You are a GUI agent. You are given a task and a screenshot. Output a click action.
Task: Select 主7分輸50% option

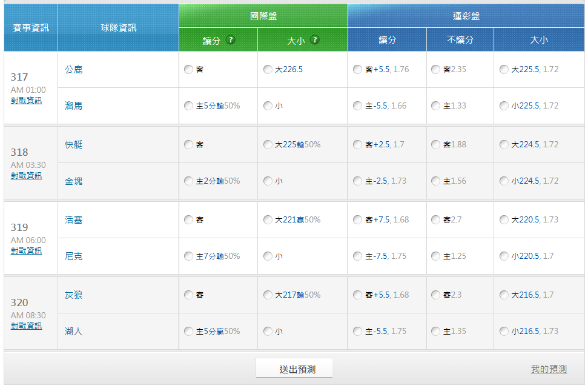pos(188,256)
